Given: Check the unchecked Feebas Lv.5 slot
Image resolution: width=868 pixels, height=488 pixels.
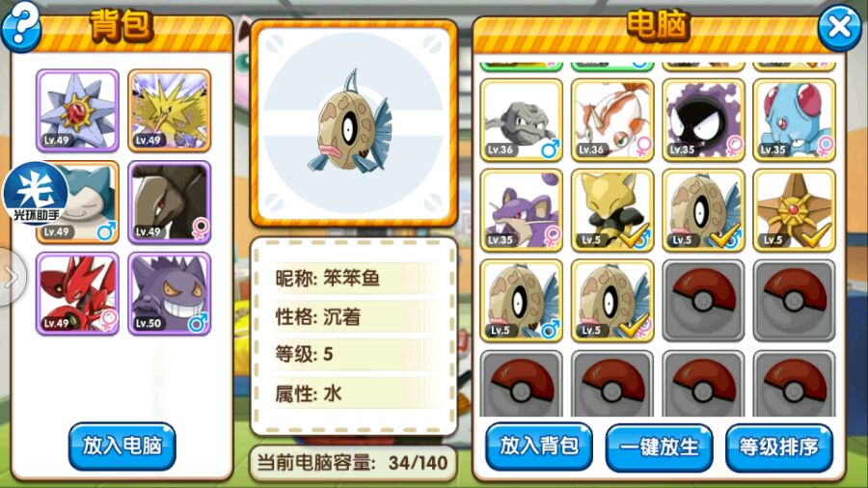Looking at the screenshot, I should (x=522, y=301).
